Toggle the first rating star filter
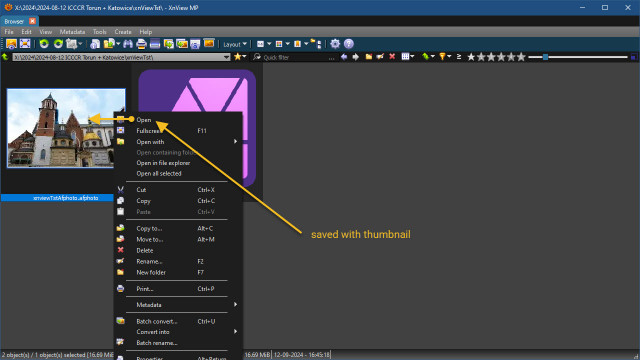Viewport: 640px width, 360px height. pyautogui.click(x=471, y=57)
